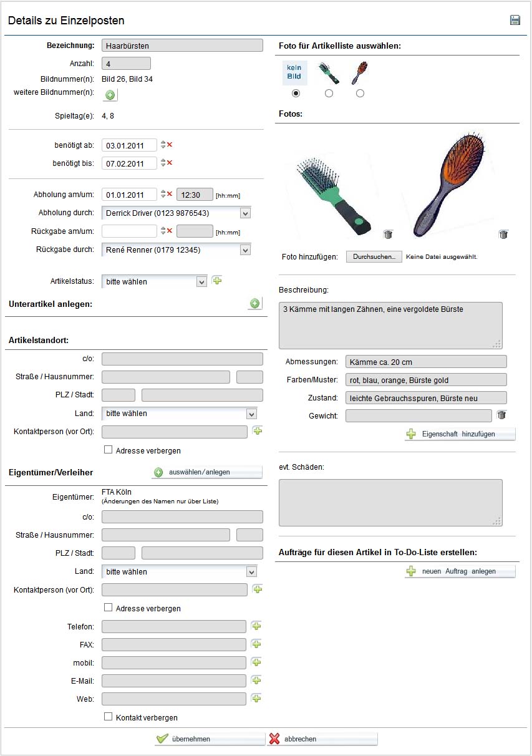Add new Artikelstatus with plus icon
Screen dimensions: 532x756
[x=217, y=281]
